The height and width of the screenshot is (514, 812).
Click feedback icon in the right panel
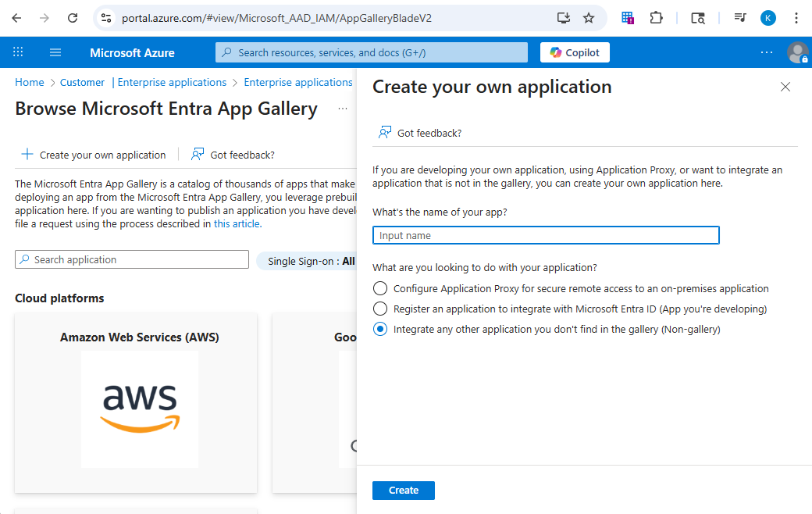(x=385, y=133)
